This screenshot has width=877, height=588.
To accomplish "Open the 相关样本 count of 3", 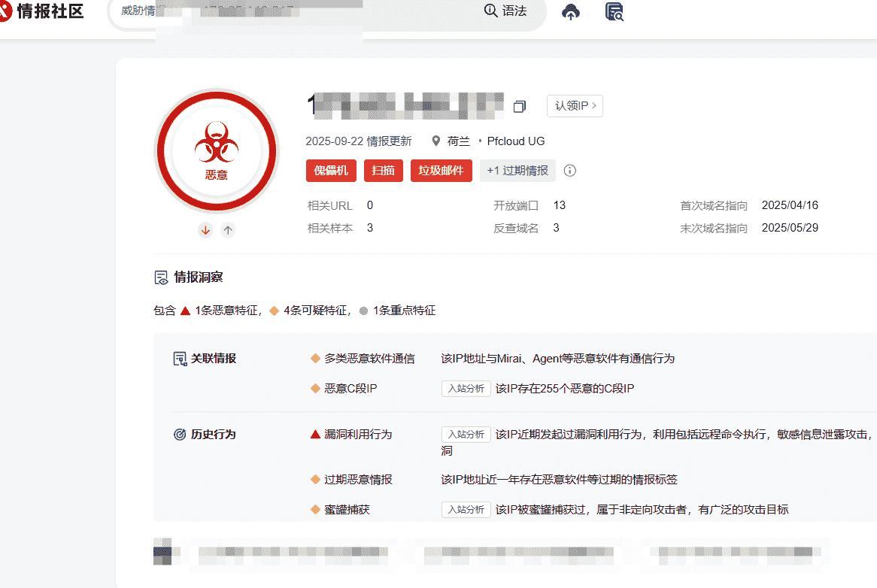I will click(370, 228).
